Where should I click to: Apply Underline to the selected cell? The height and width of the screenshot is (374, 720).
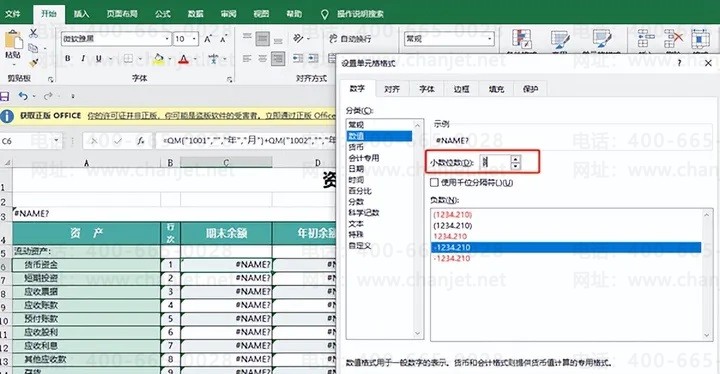tap(98, 59)
